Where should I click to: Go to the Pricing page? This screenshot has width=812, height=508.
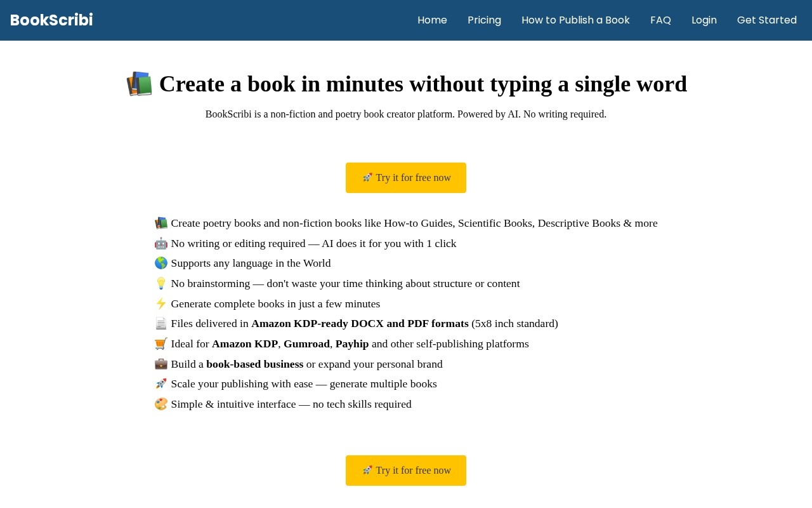pos(484,20)
